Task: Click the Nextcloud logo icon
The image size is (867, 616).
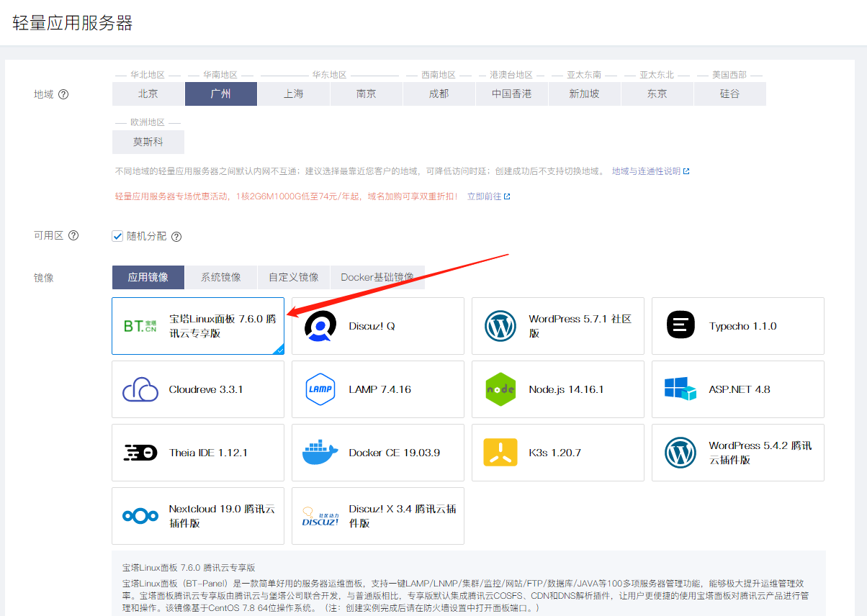Action: click(140, 516)
